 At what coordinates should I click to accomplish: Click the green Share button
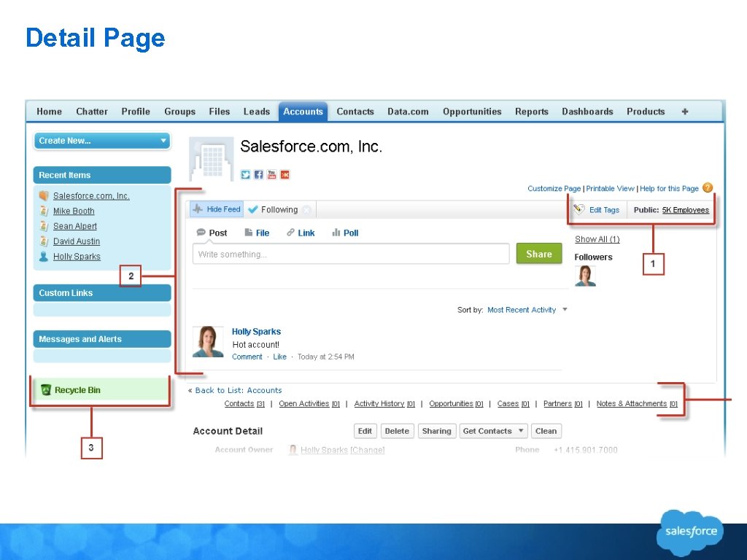pyautogui.click(x=539, y=254)
